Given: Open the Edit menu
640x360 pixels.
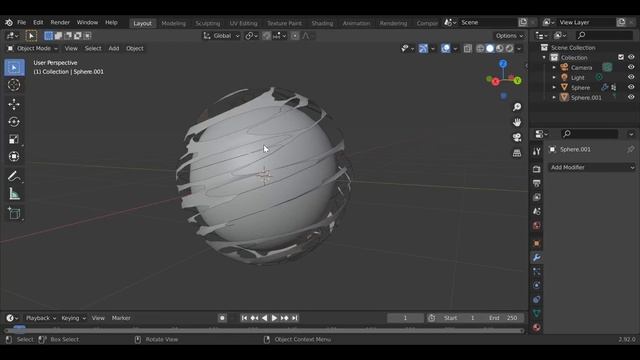Looking at the screenshot, I should tap(38, 22).
